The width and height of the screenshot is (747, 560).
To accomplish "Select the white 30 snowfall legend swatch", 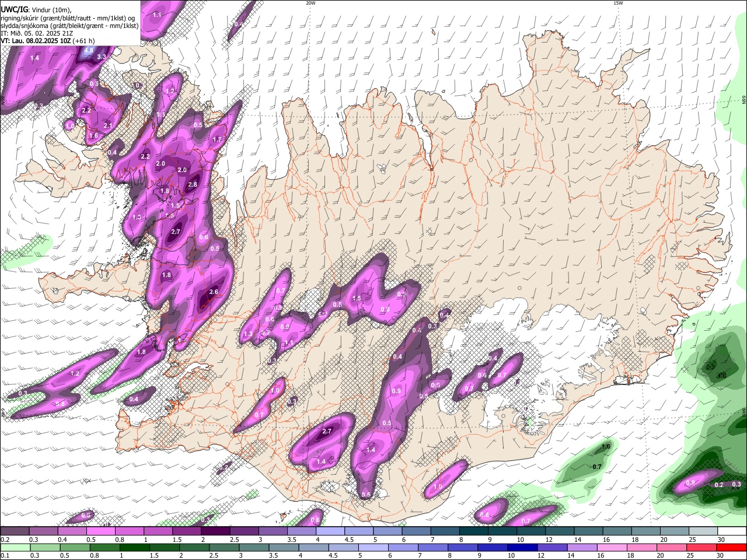I will (x=732, y=531).
